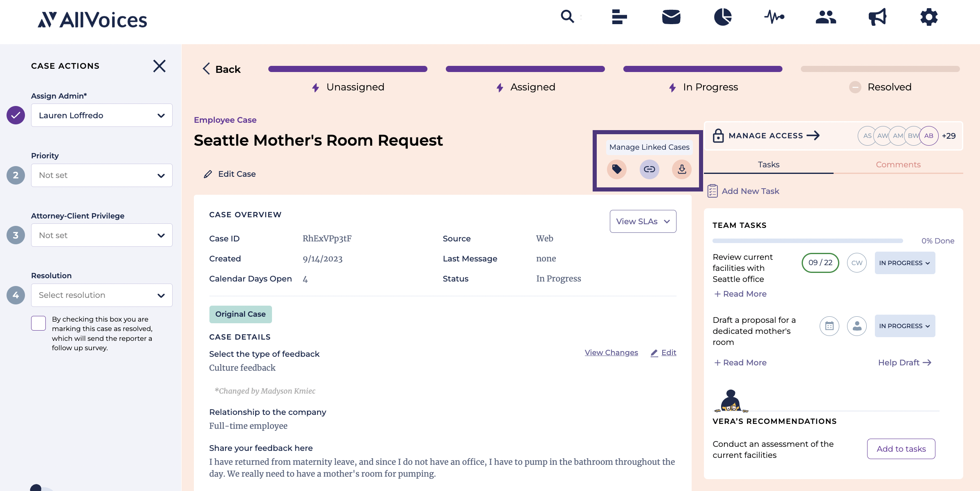Click the download case icon

[682, 169]
